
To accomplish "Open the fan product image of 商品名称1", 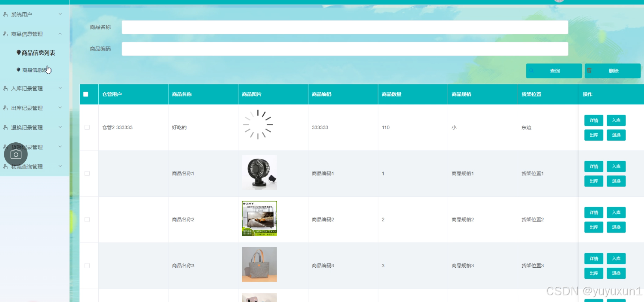I will 259,172.
